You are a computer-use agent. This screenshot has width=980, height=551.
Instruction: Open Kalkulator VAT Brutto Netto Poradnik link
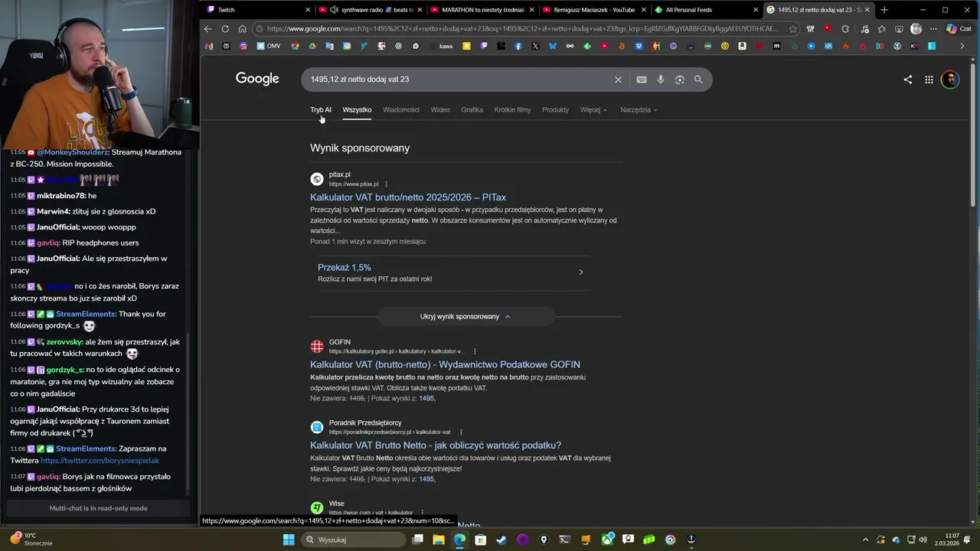point(436,445)
